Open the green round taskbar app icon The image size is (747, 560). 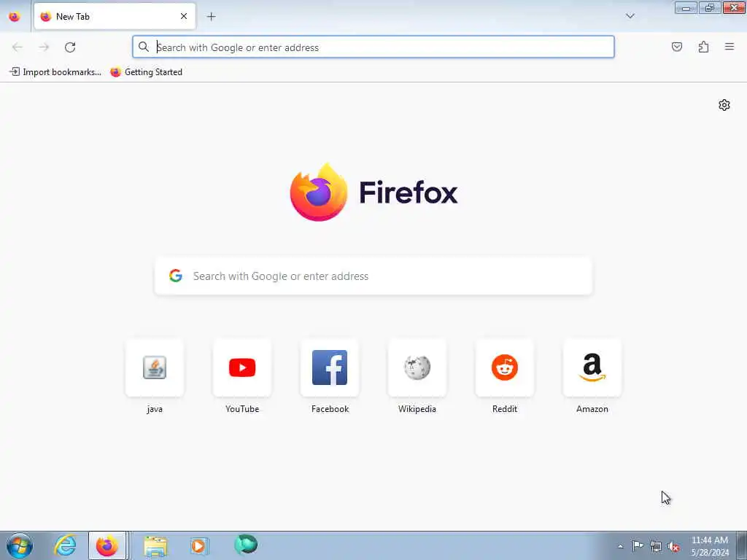[246, 544]
